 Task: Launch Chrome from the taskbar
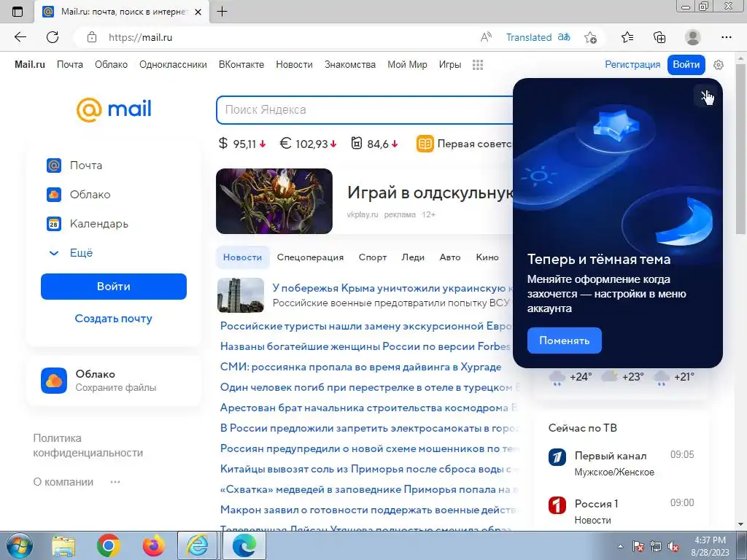tap(109, 545)
